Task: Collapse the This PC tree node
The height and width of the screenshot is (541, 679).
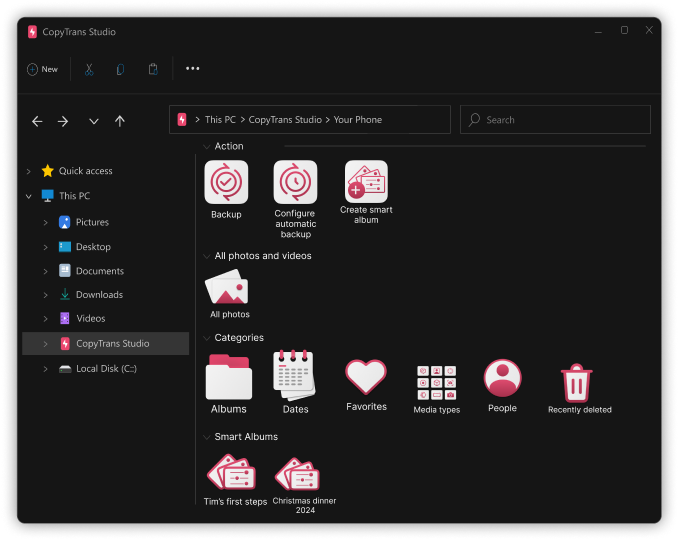Action: coord(28,196)
